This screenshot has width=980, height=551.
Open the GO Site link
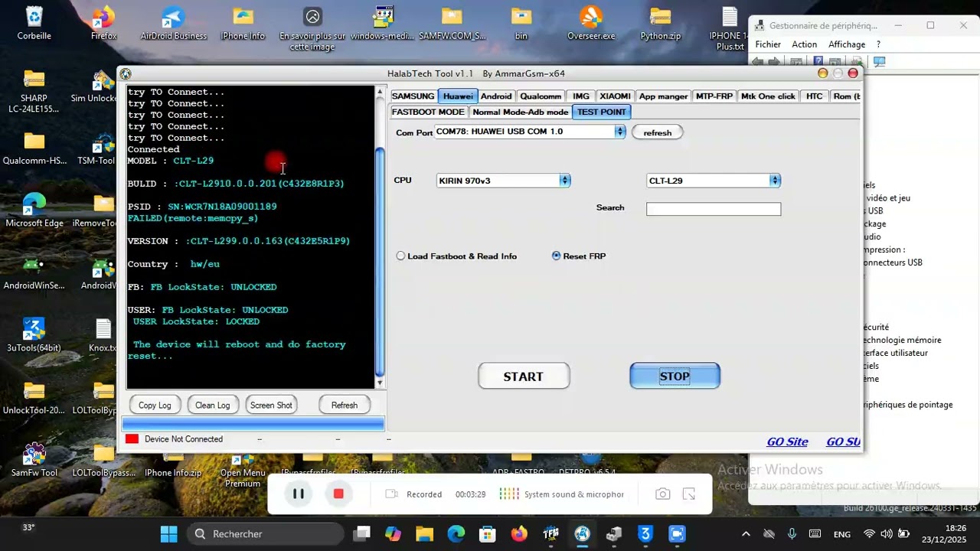(x=787, y=442)
